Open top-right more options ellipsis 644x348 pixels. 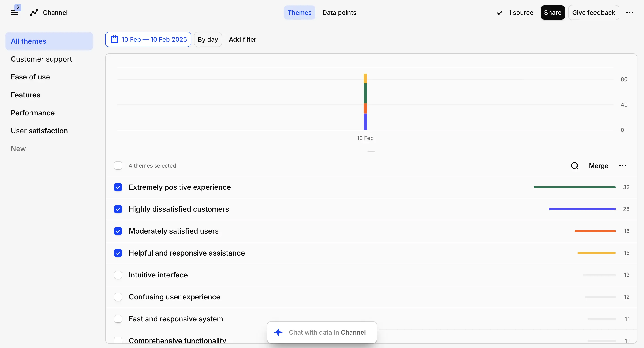(x=629, y=13)
